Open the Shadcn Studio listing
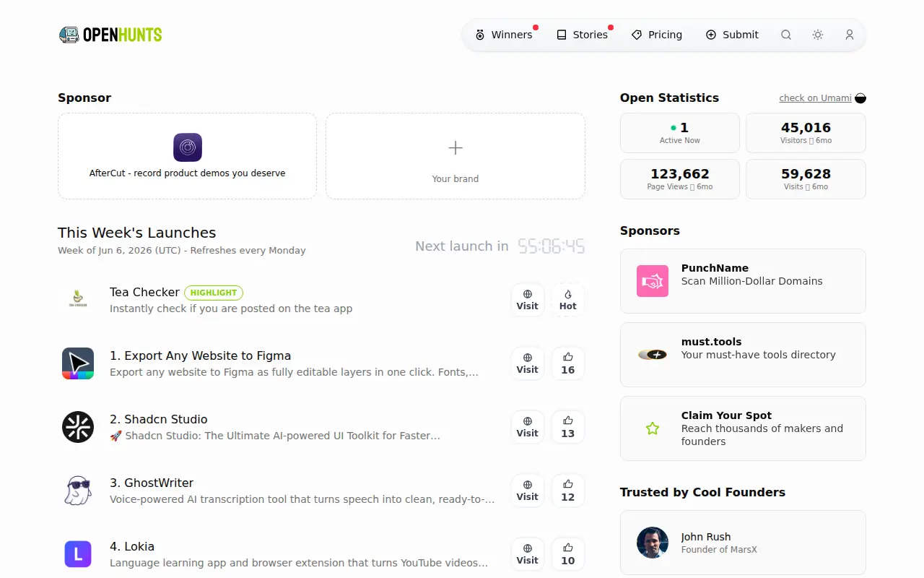 point(159,419)
